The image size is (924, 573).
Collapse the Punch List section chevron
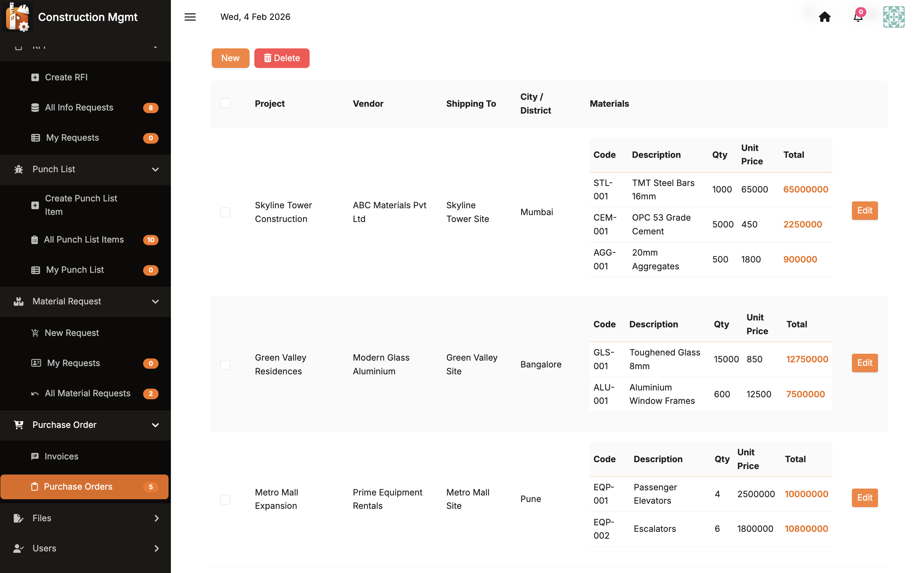pyautogui.click(x=155, y=169)
